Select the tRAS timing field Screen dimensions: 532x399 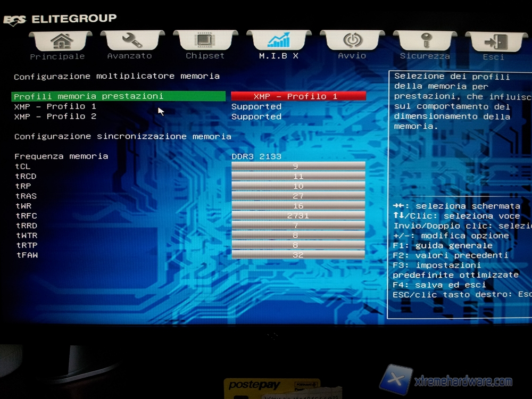pos(298,196)
